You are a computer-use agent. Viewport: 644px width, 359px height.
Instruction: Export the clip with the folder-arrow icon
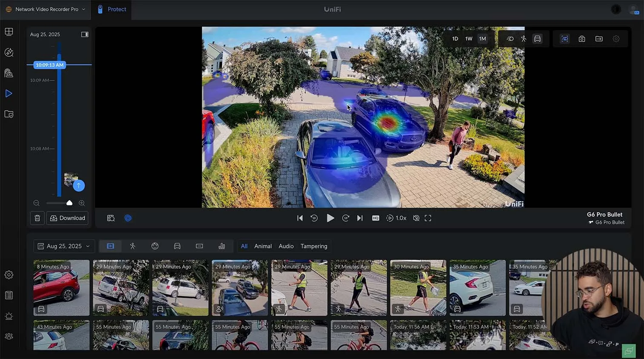point(599,39)
